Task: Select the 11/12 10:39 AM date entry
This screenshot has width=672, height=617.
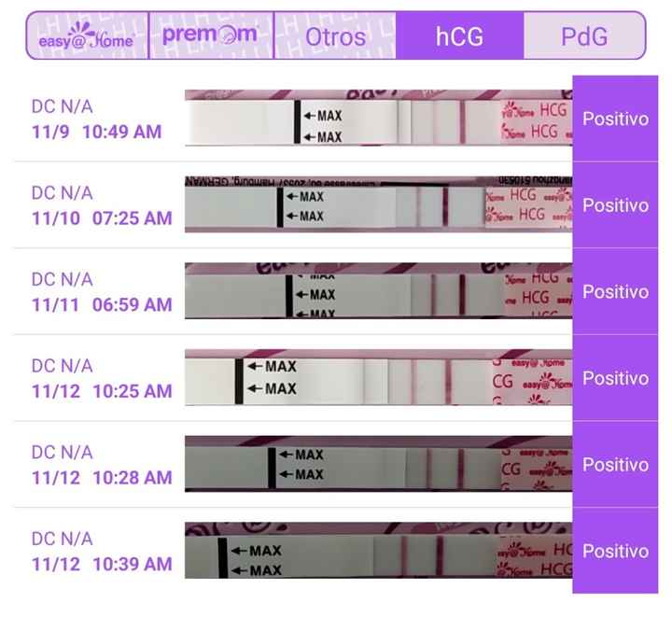Action: [102, 564]
